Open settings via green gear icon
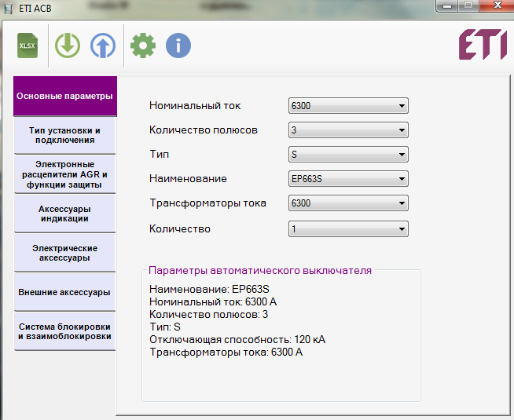 coord(143,46)
